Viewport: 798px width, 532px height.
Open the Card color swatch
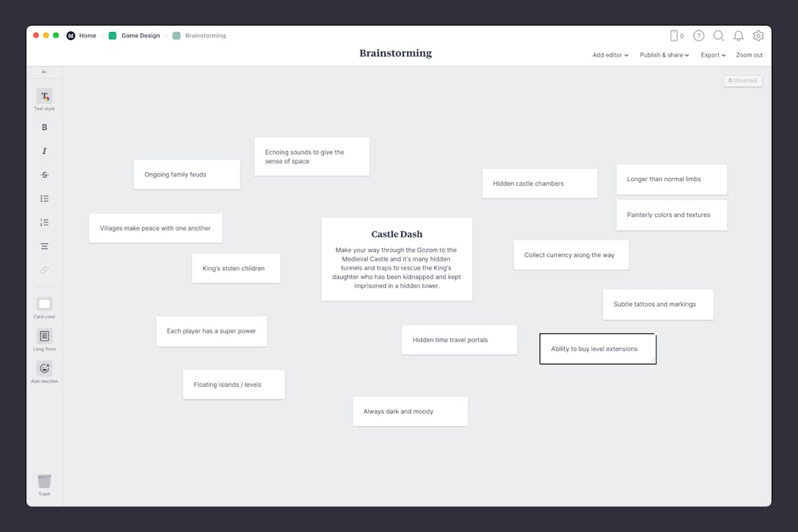[44, 305]
